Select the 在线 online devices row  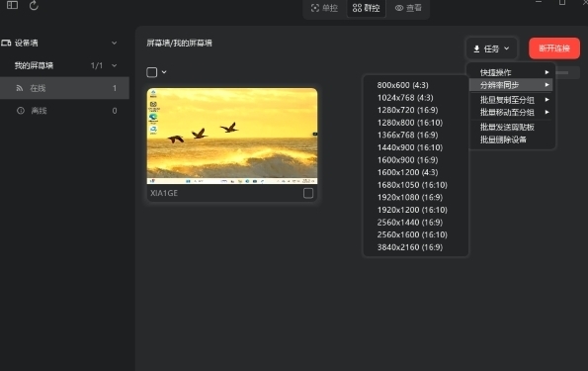[64, 88]
